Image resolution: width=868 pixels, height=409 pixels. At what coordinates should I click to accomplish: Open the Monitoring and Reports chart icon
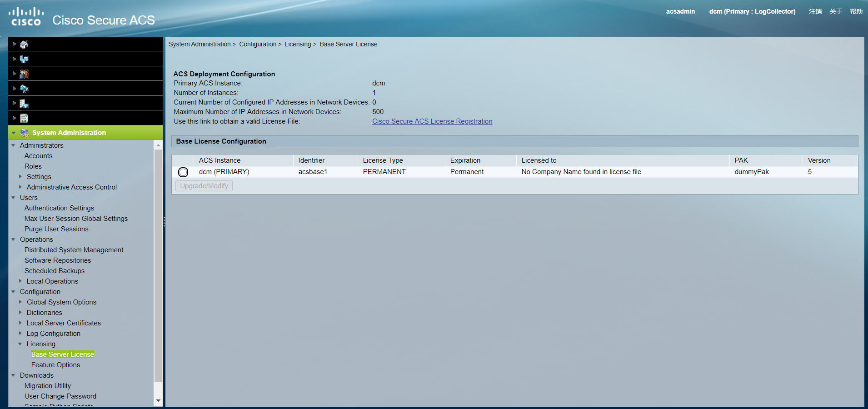click(24, 118)
